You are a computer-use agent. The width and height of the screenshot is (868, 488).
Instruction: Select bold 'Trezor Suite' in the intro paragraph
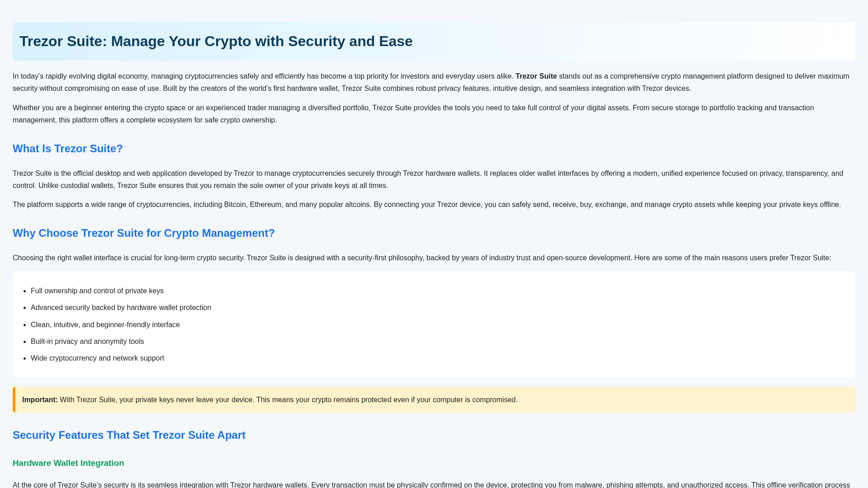(x=536, y=76)
